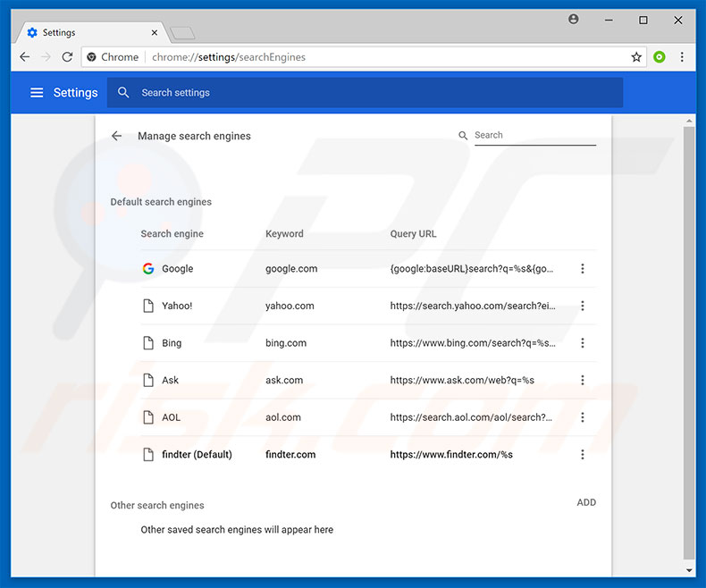Screen dimensions: 706x588
Task: Click the Settings title text
Action: pos(75,93)
